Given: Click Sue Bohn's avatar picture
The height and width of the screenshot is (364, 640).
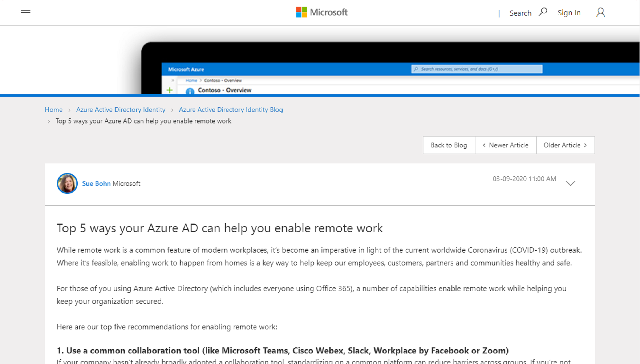Looking at the screenshot, I should tap(67, 183).
